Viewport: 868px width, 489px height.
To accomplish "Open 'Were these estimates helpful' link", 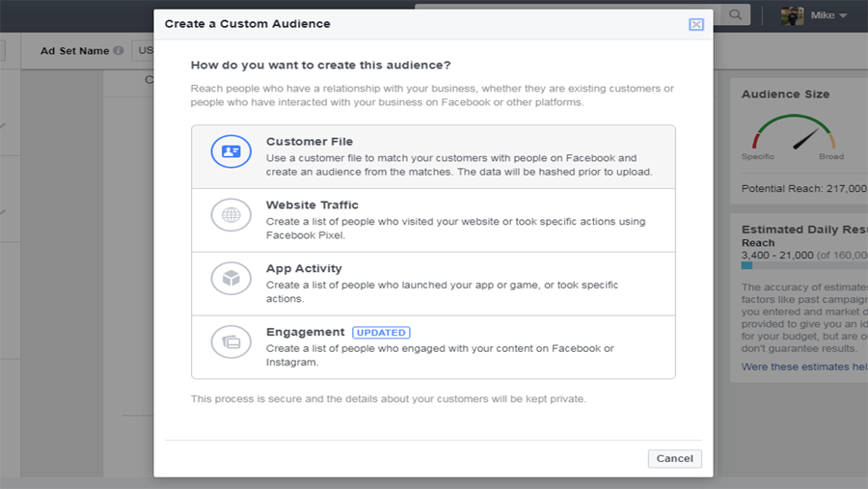I will (x=804, y=367).
